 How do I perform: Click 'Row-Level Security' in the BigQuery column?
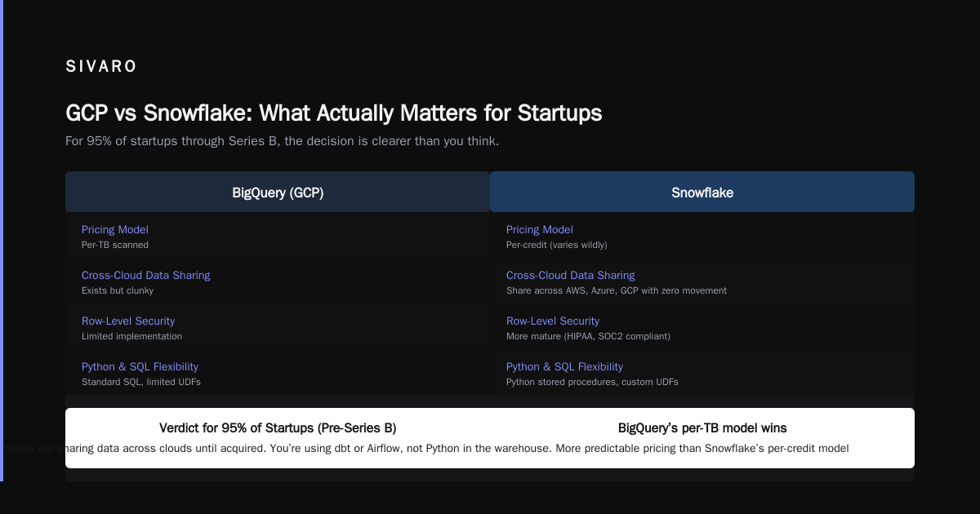(128, 321)
